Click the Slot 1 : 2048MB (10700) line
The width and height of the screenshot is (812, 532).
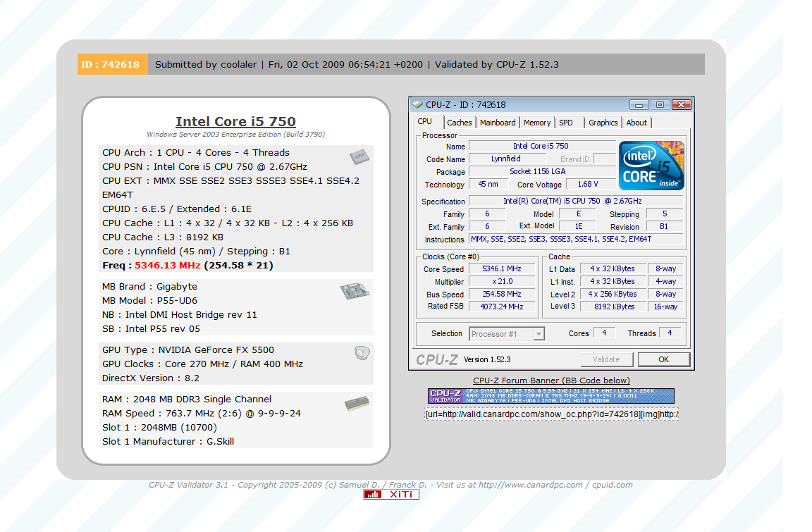pos(159,428)
